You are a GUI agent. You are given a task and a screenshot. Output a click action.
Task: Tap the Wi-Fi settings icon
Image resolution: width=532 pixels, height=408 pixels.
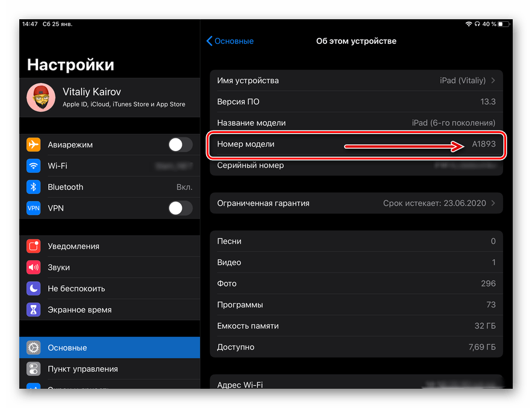(x=34, y=166)
